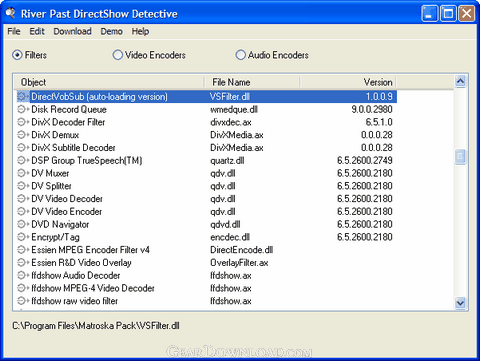The height and width of the screenshot is (361, 480).
Task: Click the VSFilter.dll path in status area
Action: (96, 326)
